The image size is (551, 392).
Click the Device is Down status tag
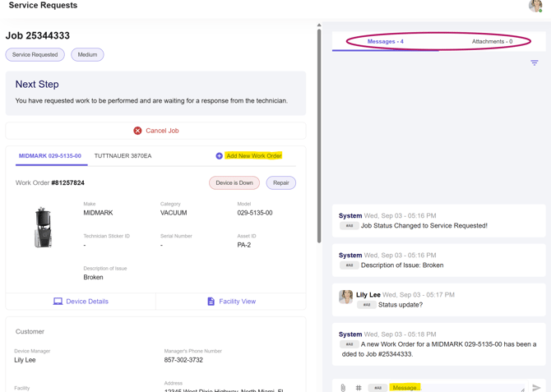234,183
